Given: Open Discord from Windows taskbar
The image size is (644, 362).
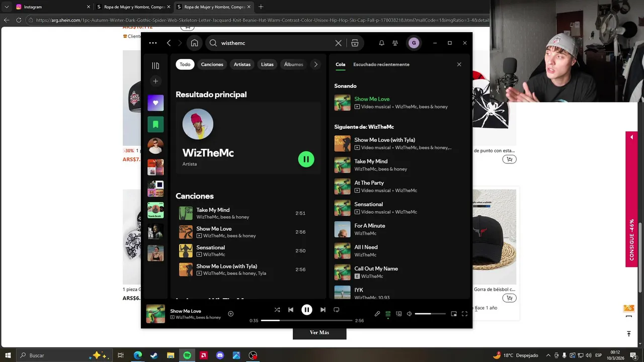Looking at the screenshot, I should pos(220,355).
